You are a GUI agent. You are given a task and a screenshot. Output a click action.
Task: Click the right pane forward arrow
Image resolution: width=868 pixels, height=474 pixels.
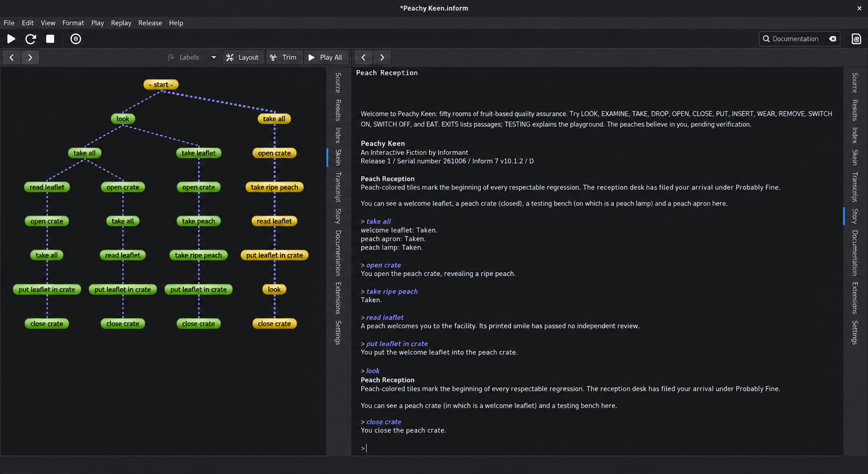click(382, 57)
